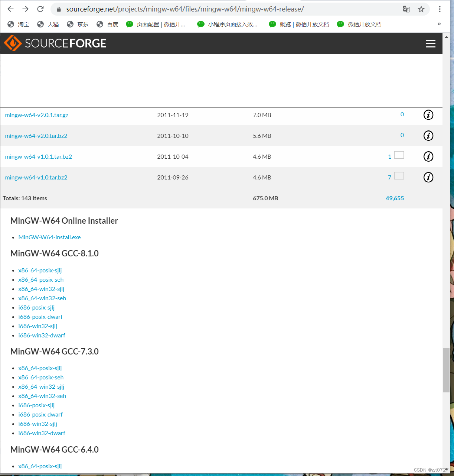The width and height of the screenshot is (454, 476).
Task: Open GCC-8.1.0 x86_64-posix-sjlj link
Action: (x=40, y=271)
